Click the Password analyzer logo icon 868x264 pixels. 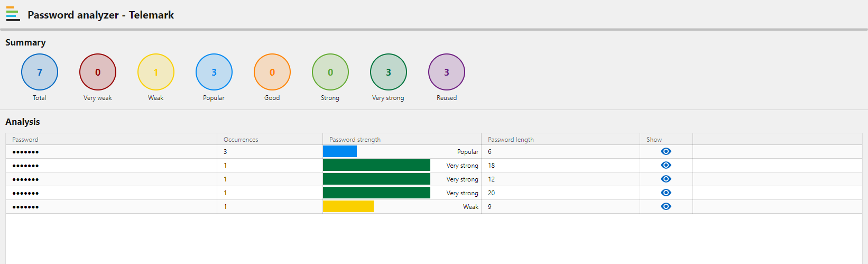tap(13, 14)
